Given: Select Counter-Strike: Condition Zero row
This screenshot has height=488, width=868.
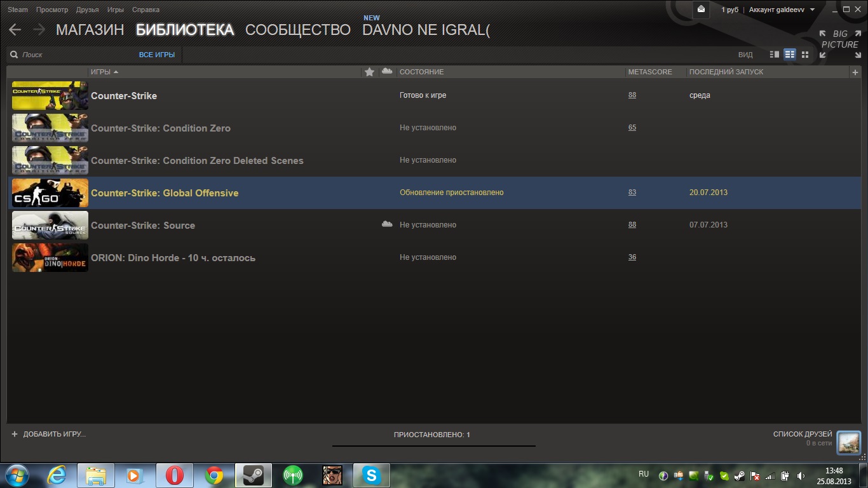Looking at the screenshot, I should point(434,128).
